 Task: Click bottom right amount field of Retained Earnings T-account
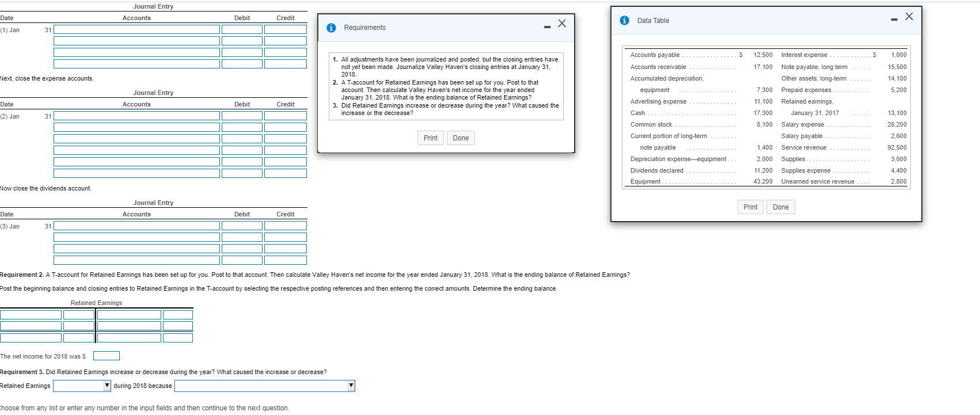[178, 338]
